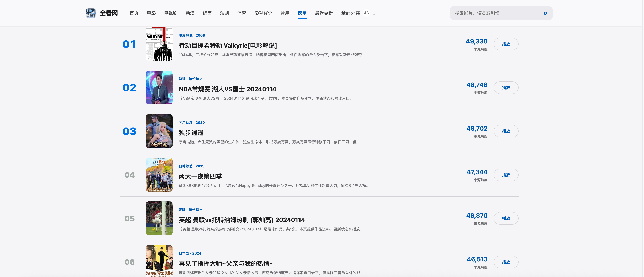This screenshot has width=644, height=277.
Task: Click the rank number 04
Action: tap(129, 175)
